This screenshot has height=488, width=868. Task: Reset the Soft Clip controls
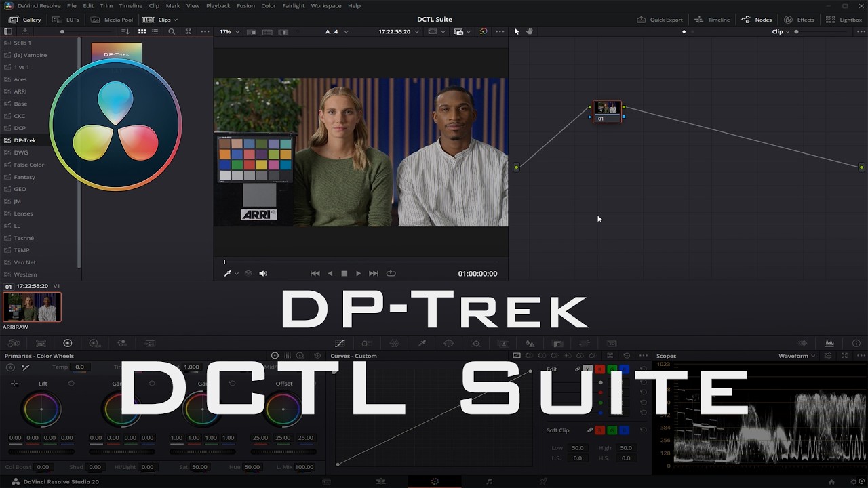coord(644,430)
